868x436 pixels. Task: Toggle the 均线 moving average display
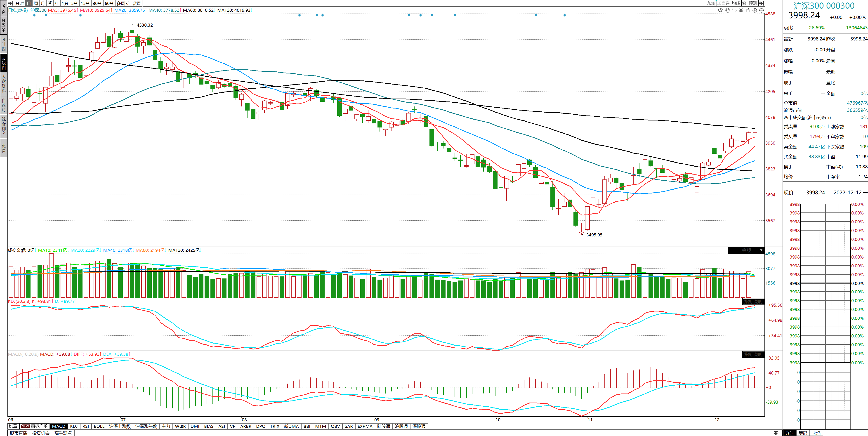(x=736, y=3)
